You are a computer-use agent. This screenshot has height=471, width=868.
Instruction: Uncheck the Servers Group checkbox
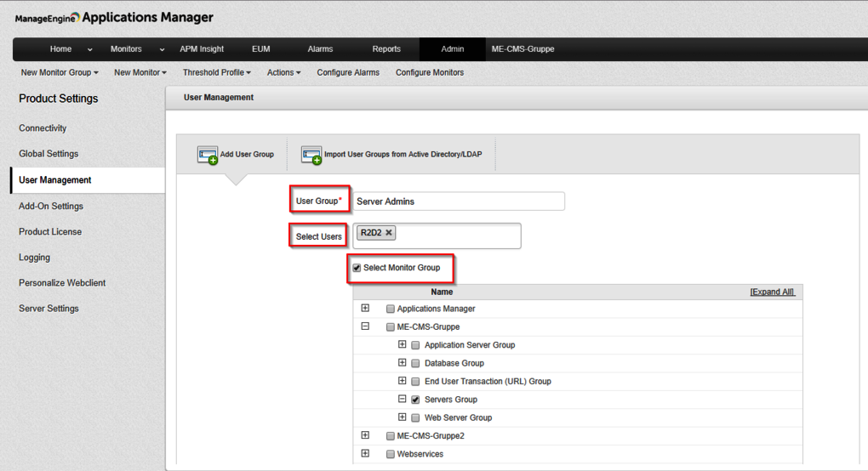coord(416,400)
